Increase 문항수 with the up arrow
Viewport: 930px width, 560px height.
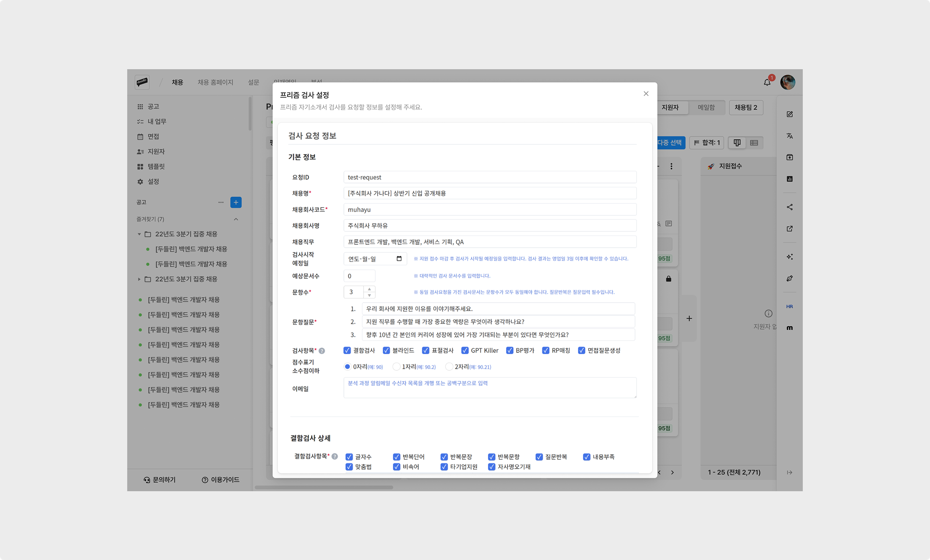pyautogui.click(x=369, y=289)
